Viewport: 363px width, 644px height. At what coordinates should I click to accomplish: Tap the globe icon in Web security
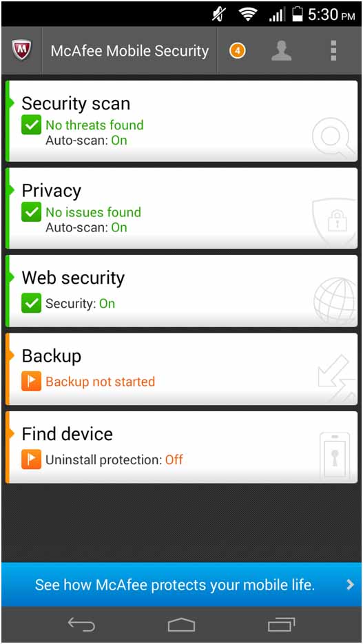coord(335,301)
